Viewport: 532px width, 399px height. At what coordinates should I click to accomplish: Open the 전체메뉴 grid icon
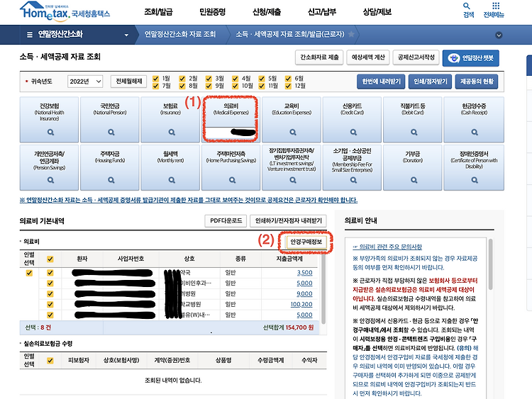[494, 10]
